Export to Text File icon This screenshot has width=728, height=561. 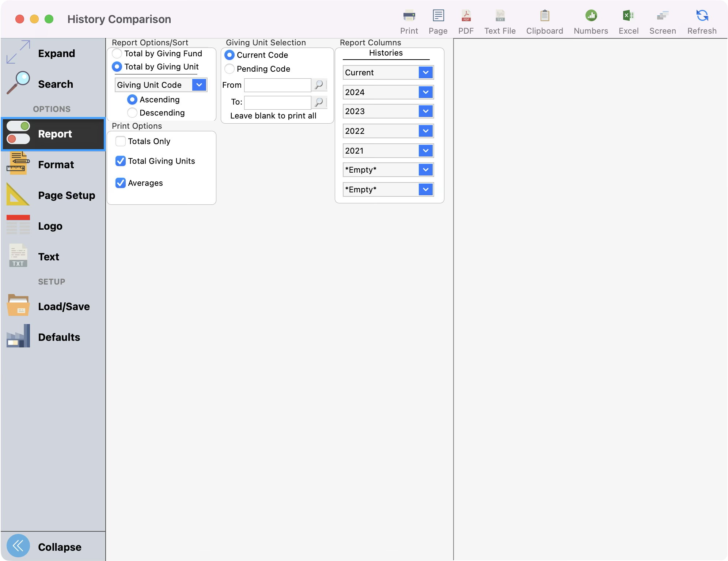[500, 16]
